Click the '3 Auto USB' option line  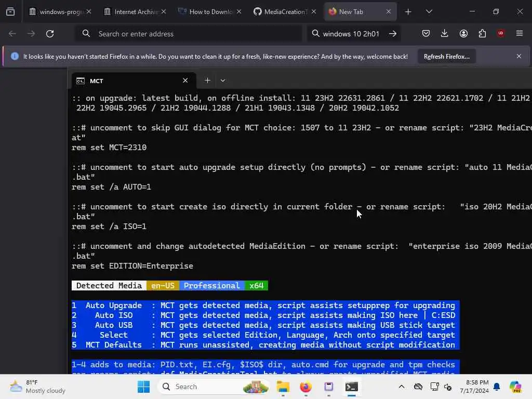click(x=265, y=325)
